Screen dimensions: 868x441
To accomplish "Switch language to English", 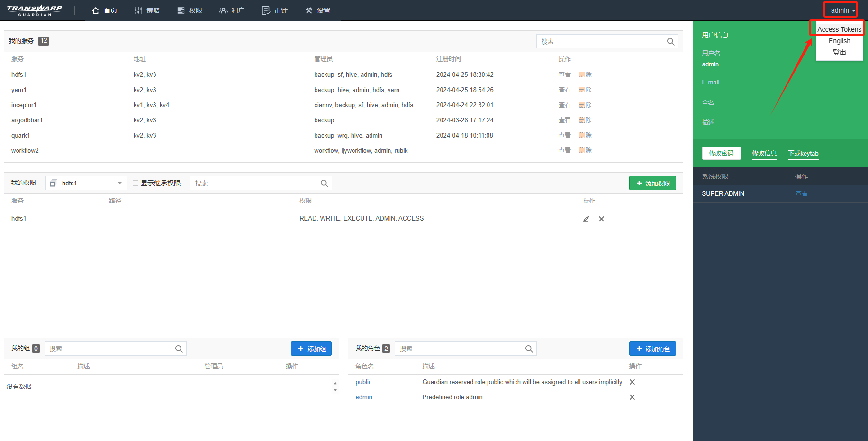I will click(x=839, y=41).
